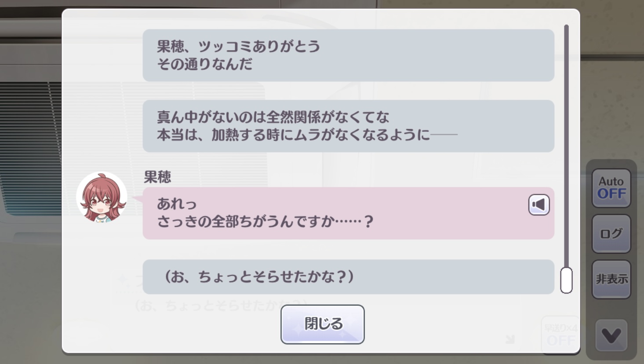Open the ログ conversation log button
This screenshot has height=364, width=644.
tap(611, 233)
